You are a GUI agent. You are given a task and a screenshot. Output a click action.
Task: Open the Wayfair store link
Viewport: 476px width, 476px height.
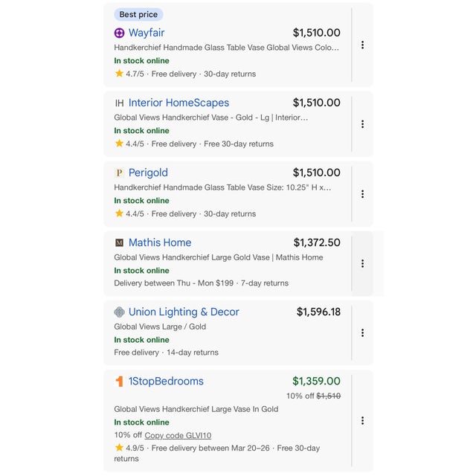147,33
